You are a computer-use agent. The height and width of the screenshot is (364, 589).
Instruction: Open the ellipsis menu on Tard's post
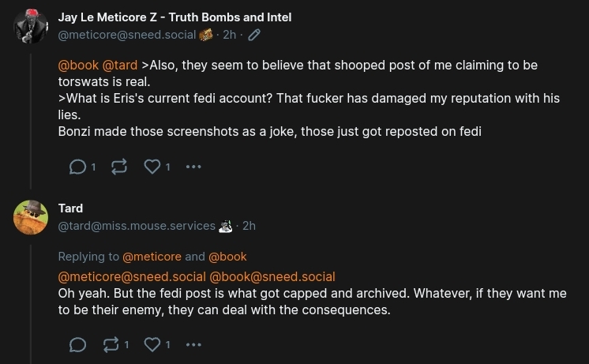coord(193,344)
